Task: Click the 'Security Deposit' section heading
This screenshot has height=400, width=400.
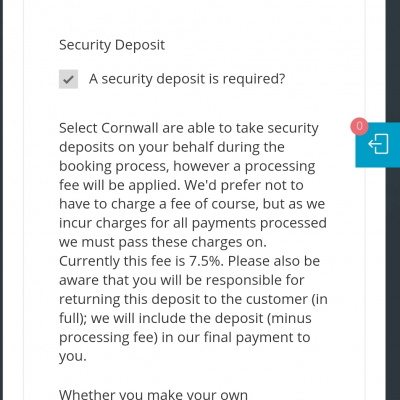Action: tap(112, 45)
